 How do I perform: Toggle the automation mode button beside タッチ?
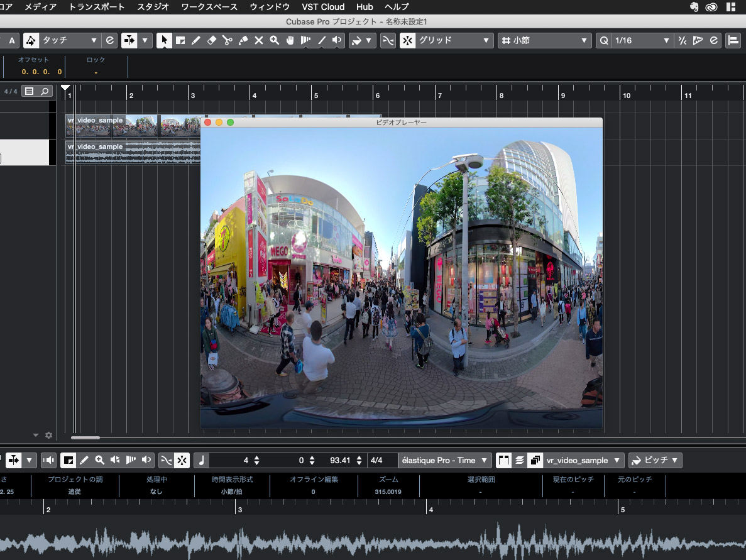coord(31,40)
